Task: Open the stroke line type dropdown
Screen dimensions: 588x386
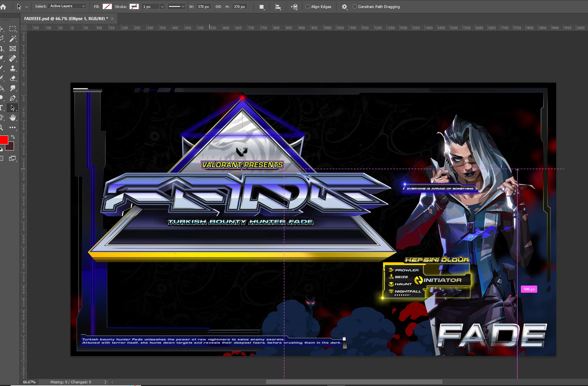Action: pos(176,7)
